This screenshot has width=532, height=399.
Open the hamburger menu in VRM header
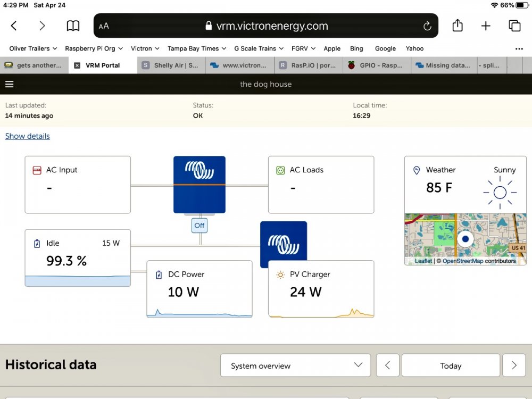coord(9,84)
